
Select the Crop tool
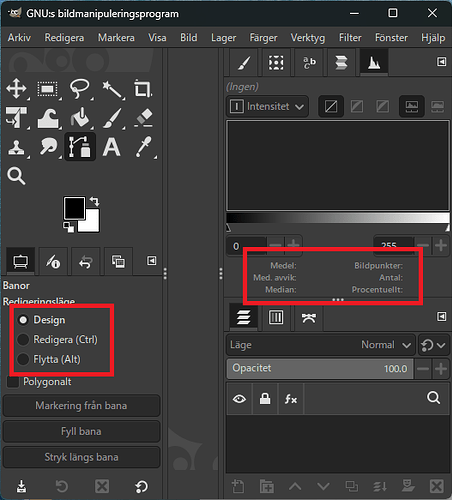click(x=143, y=89)
